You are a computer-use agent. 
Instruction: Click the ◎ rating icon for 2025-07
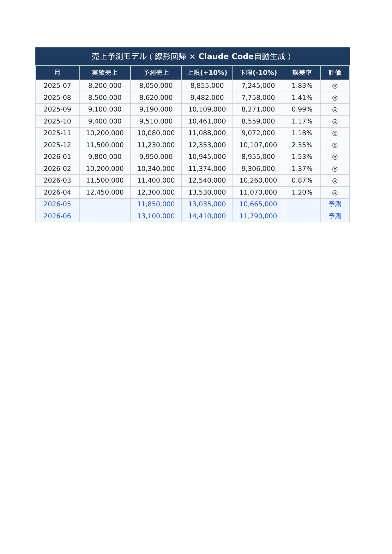[335, 86]
